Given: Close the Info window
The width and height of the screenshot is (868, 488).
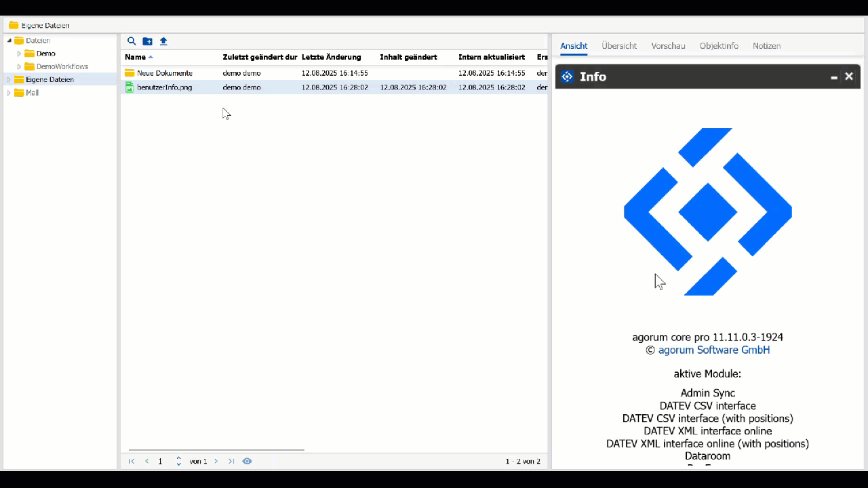Looking at the screenshot, I should tap(849, 77).
